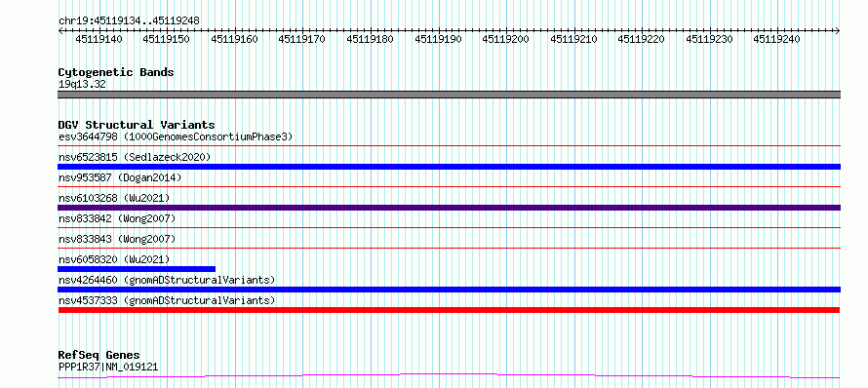Click ruler position 45119150
The image size is (868, 388).
pyautogui.click(x=167, y=39)
